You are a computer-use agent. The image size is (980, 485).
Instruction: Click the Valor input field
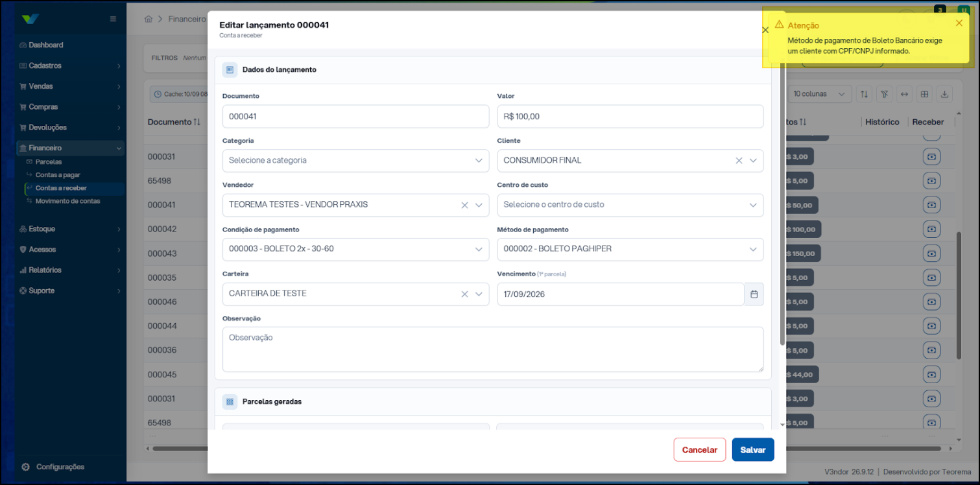630,117
